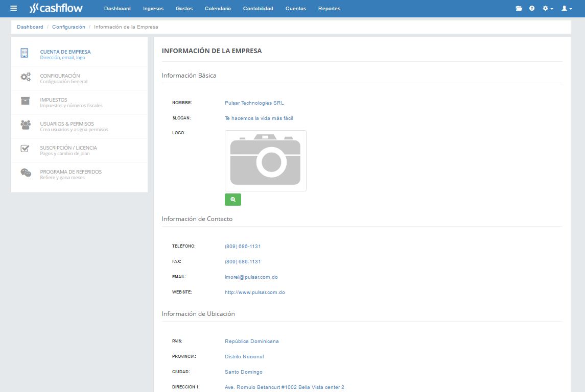585x392 pixels.
Task: Edit the province Distrito Nacional
Action: [244, 357]
